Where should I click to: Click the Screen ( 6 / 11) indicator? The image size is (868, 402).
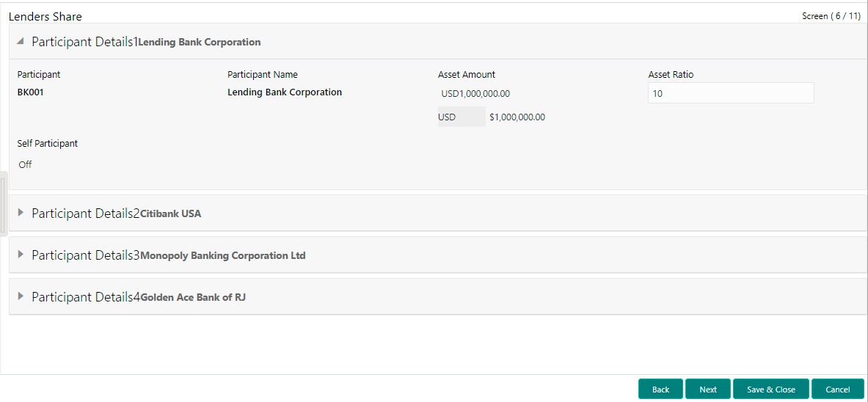(831, 16)
